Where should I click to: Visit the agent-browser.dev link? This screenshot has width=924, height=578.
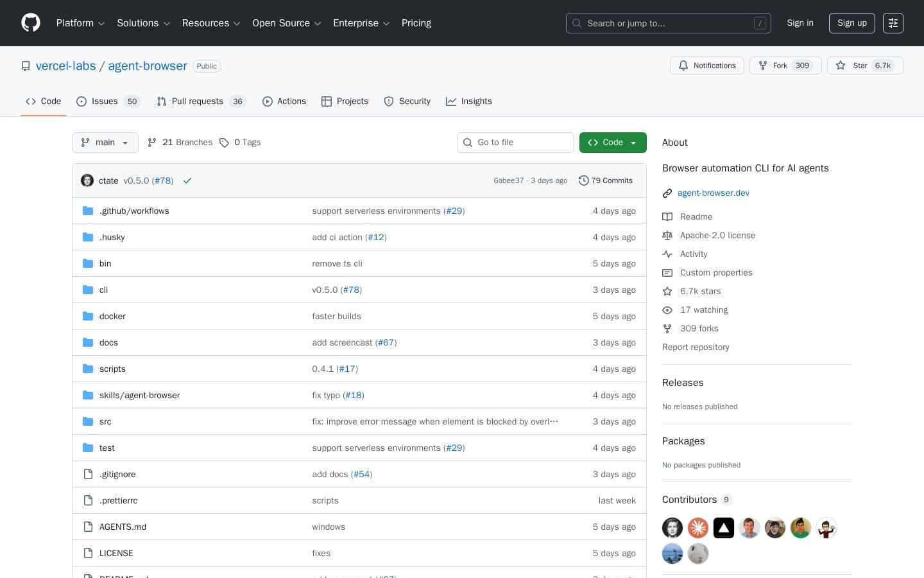click(713, 193)
